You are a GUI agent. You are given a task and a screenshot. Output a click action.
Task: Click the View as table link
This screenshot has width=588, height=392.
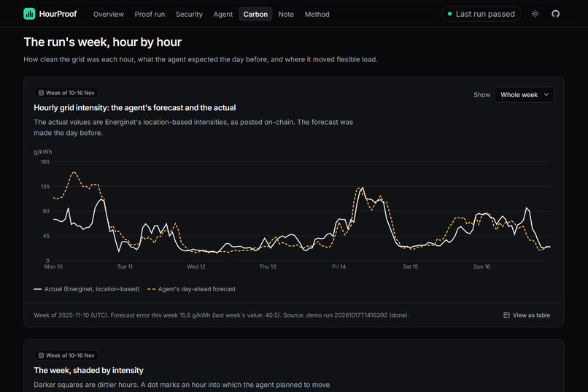click(527, 315)
